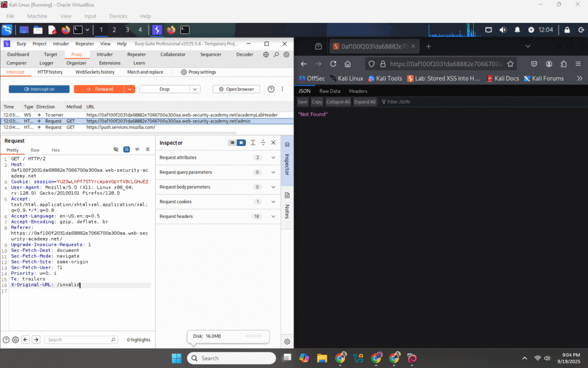This screenshot has width=588, height=368.
Task: Open the Forward button dropdown arrow
Action: click(130, 89)
